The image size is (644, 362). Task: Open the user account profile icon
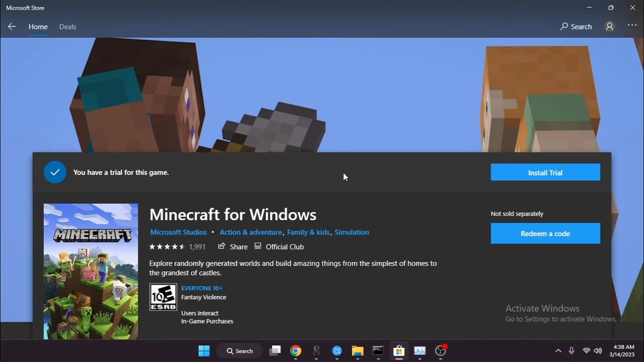pos(610,27)
